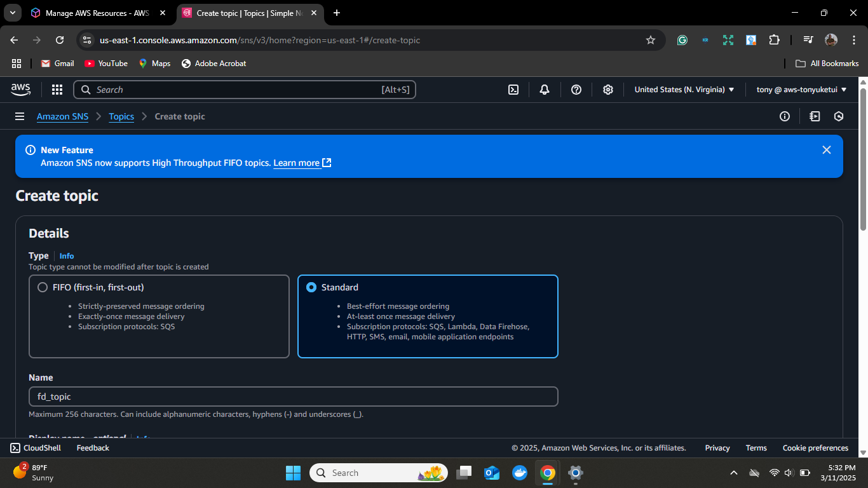868x488 pixels.
Task: Open the info panel circle icon
Action: click(x=785, y=116)
